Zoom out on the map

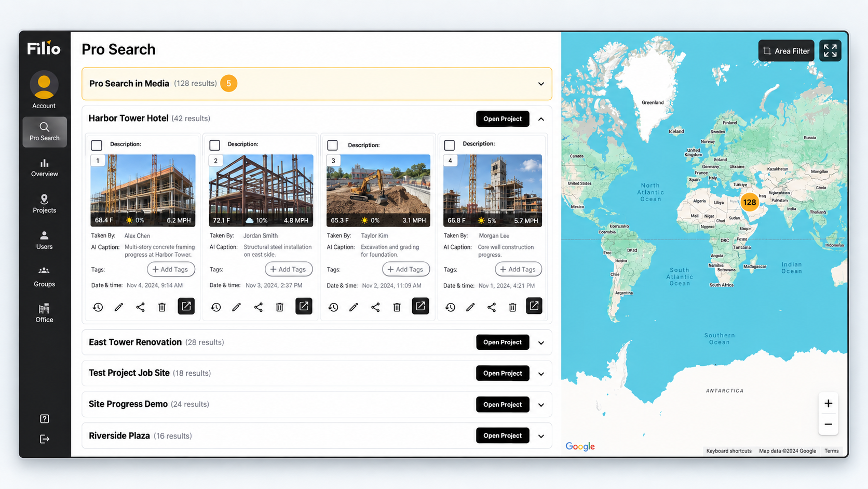tap(828, 424)
